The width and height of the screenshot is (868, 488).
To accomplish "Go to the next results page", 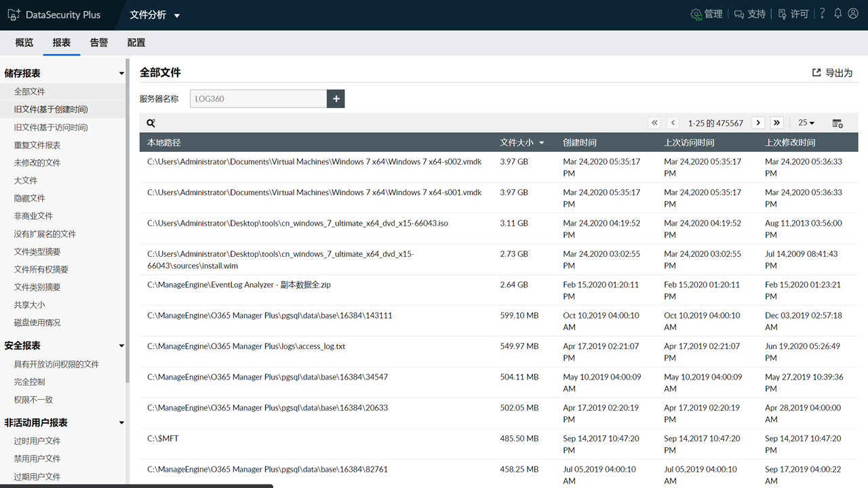I will (x=757, y=123).
